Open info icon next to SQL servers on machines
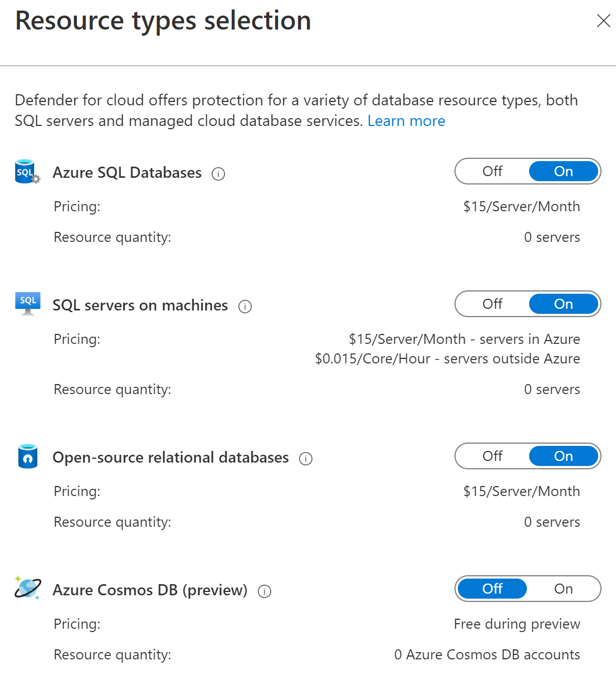This screenshot has width=616, height=680. tap(245, 307)
